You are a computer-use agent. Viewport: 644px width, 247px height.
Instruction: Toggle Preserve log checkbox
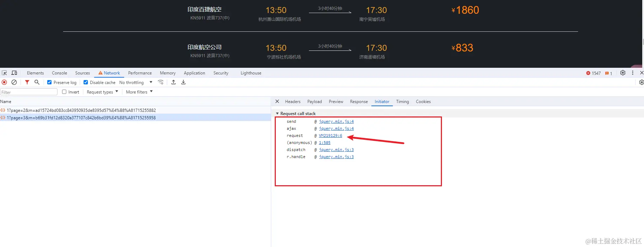point(49,82)
